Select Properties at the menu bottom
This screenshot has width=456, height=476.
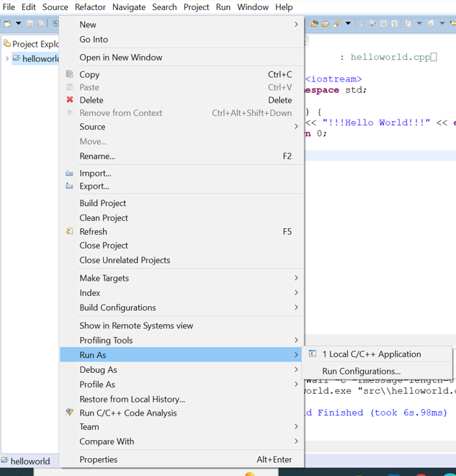pyautogui.click(x=99, y=459)
